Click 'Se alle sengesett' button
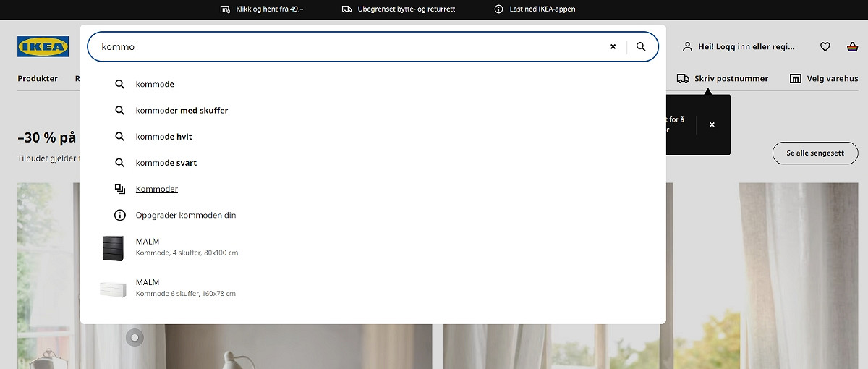The width and height of the screenshot is (868, 369). pyautogui.click(x=815, y=153)
